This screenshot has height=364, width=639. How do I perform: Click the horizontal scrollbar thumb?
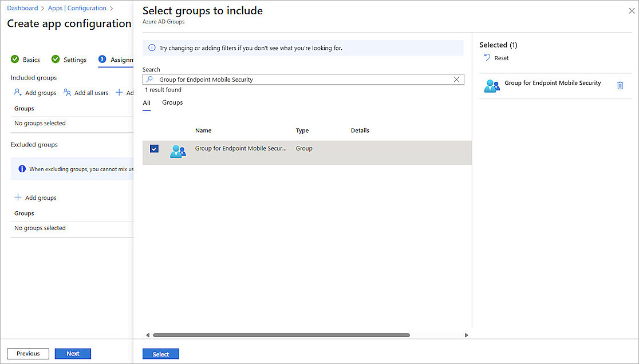(x=281, y=335)
